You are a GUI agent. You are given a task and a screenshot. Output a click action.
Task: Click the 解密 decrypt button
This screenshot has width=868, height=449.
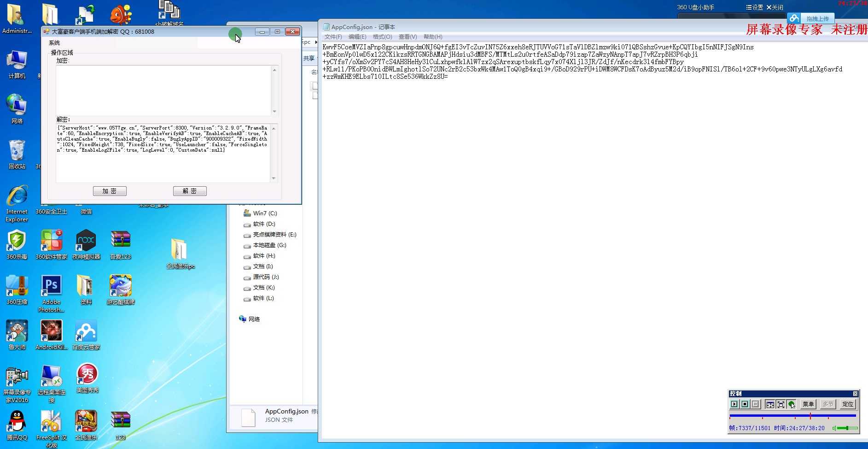(190, 191)
